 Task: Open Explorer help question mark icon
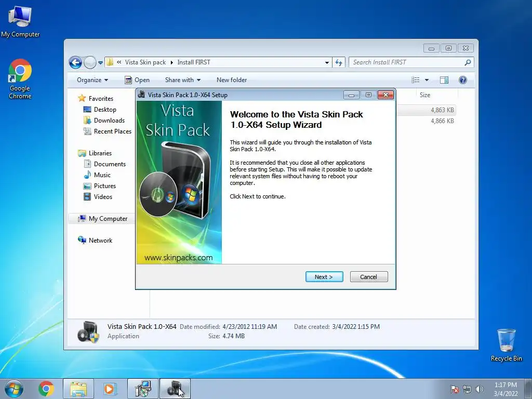click(463, 80)
